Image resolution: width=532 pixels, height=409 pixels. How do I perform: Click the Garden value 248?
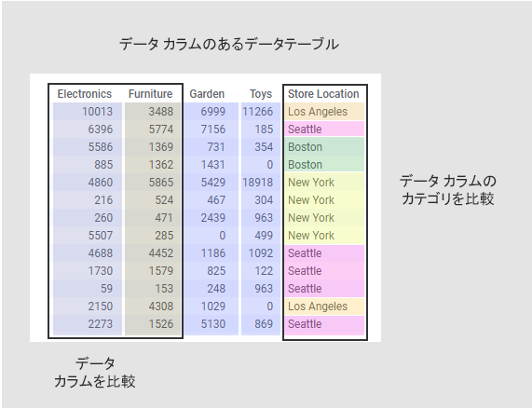point(216,288)
